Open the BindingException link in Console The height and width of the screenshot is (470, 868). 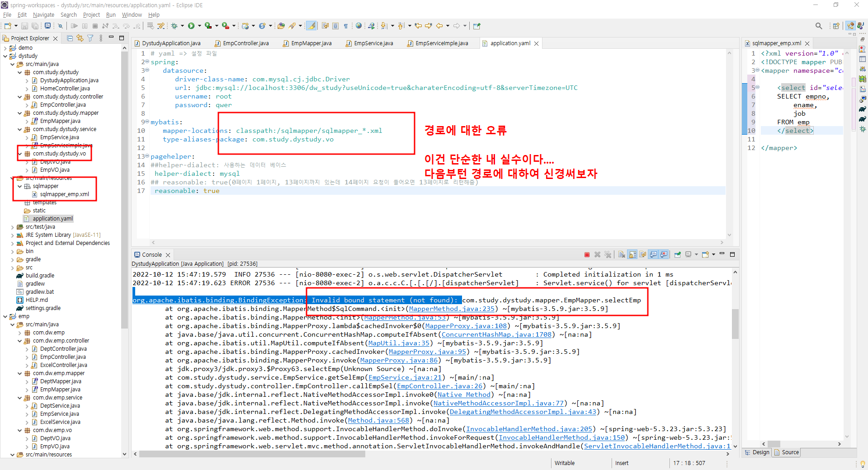click(218, 300)
